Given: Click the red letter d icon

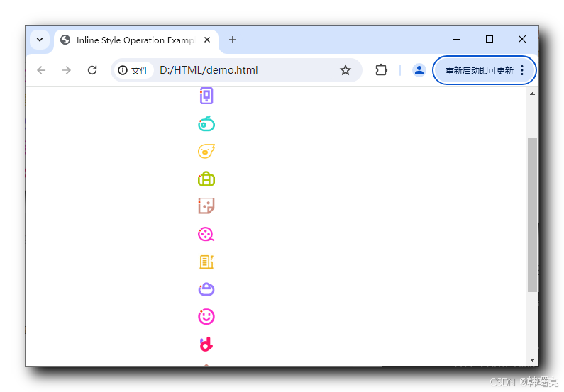Looking at the screenshot, I should (206, 345).
